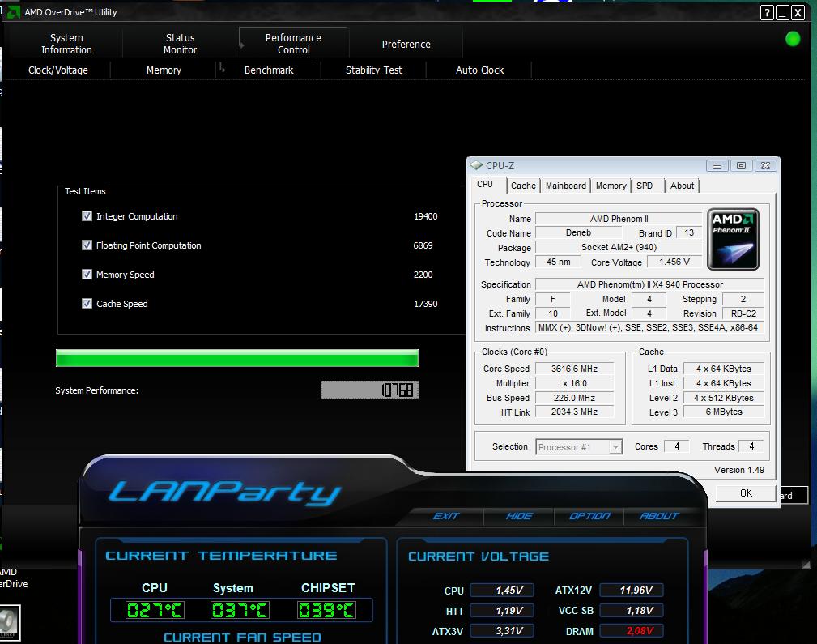Click the OverDrive window resize grip
This screenshot has height=644, width=817.
806,565
